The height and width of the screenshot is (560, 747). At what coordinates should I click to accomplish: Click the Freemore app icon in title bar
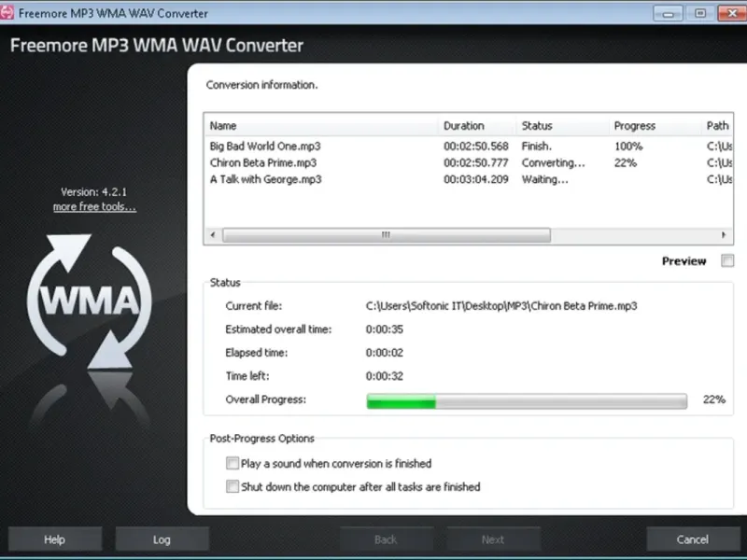[x=7, y=13]
